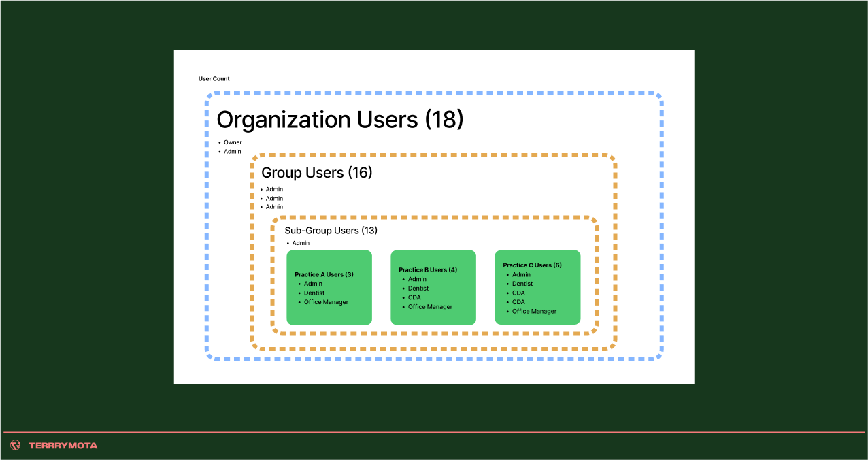Click the TerryMota logo icon

pos(16,446)
